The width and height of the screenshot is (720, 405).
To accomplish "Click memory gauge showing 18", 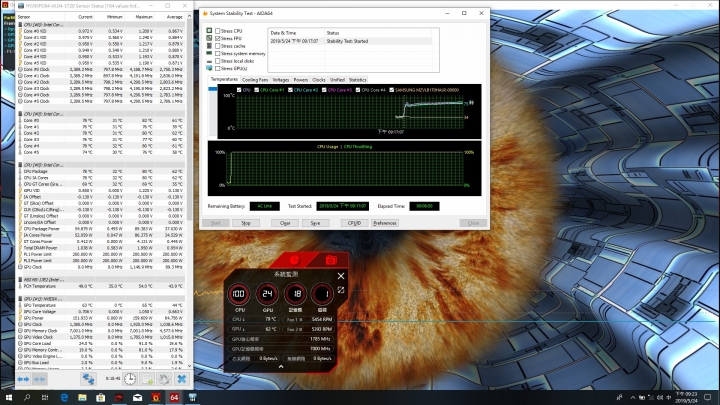I will click(x=295, y=294).
